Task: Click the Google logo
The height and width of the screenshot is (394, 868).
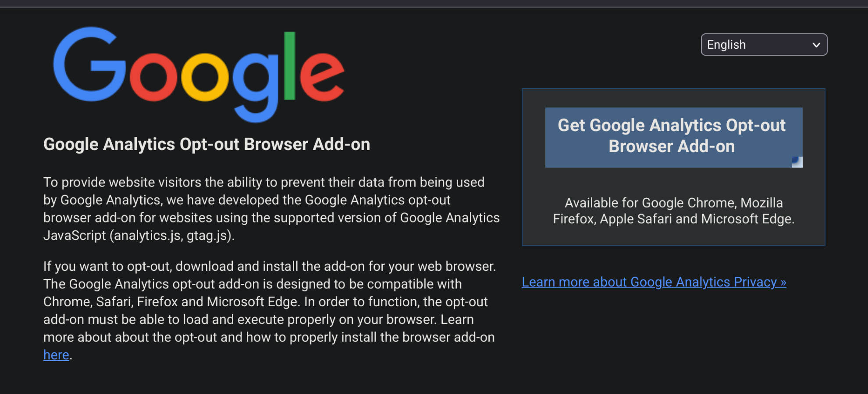Action: 199,74
